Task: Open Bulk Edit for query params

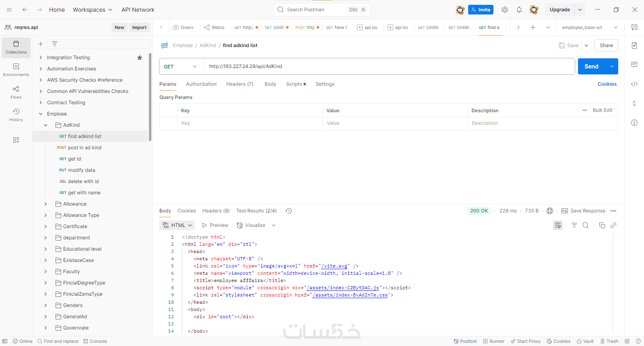Action: click(603, 110)
